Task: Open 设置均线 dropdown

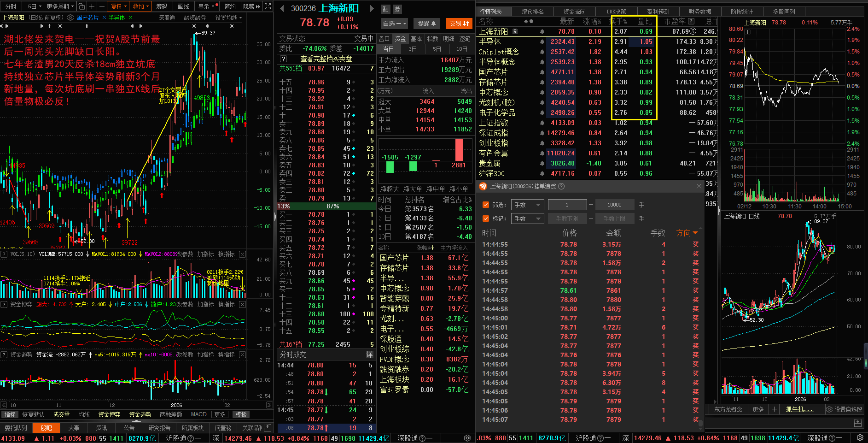Action: [x=228, y=18]
